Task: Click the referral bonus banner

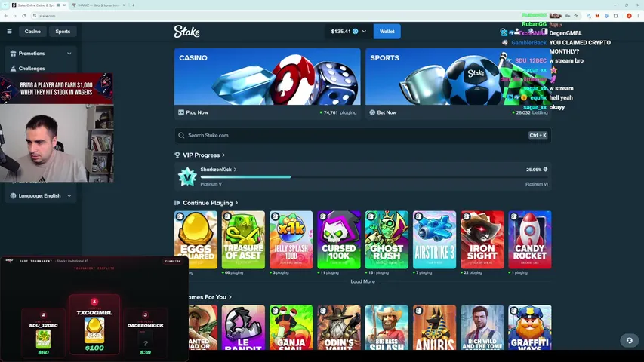Action: pos(57,88)
